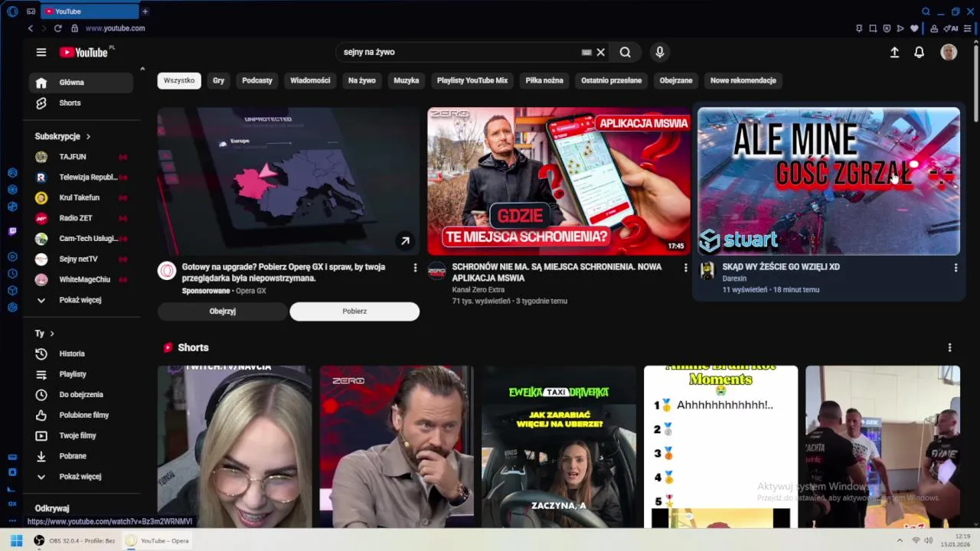This screenshot has height=551, width=980.
Task: Open Sejny netTV subscription
Action: tap(81, 259)
